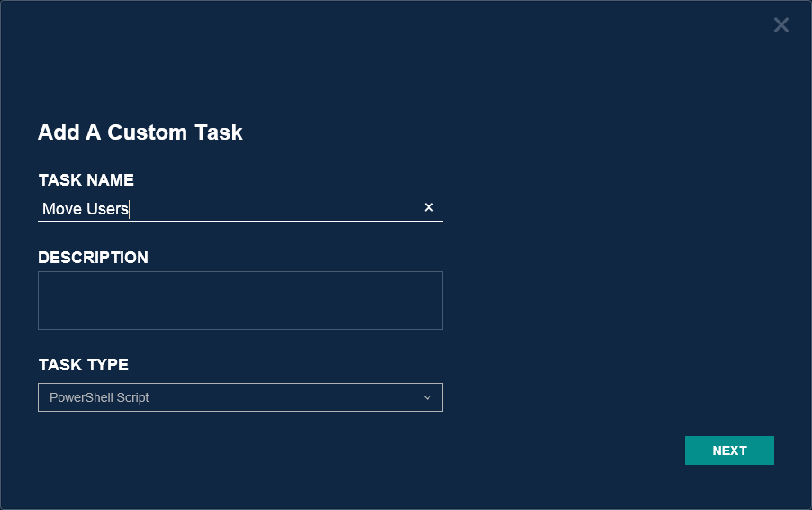The height and width of the screenshot is (510, 812).
Task: Clear the Task Name field text
Action: point(429,208)
